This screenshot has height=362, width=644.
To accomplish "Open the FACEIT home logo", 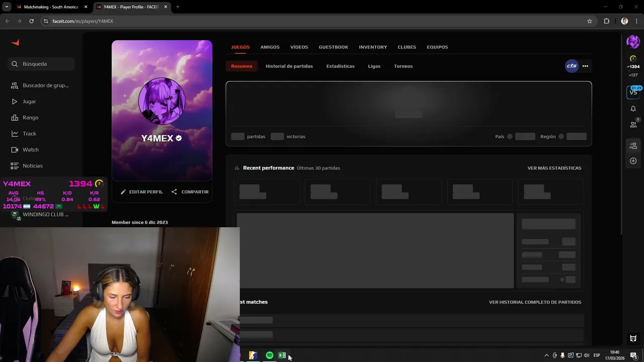I will point(15,43).
